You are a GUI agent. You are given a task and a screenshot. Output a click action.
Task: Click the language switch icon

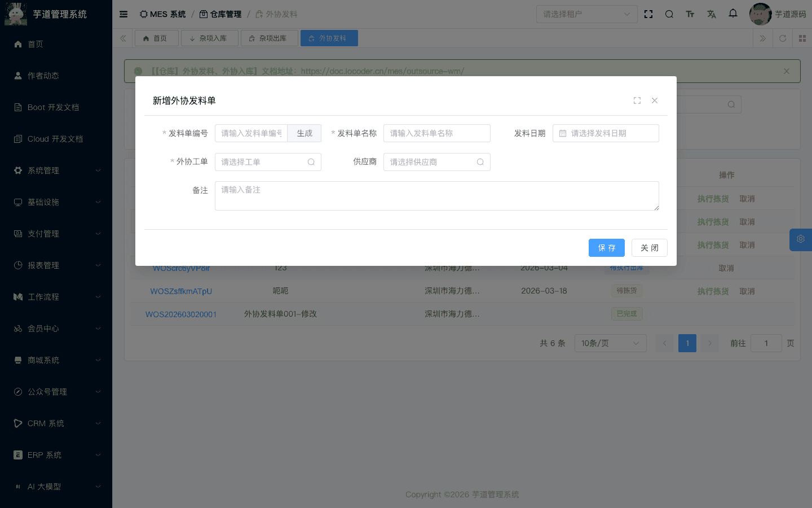[711, 14]
